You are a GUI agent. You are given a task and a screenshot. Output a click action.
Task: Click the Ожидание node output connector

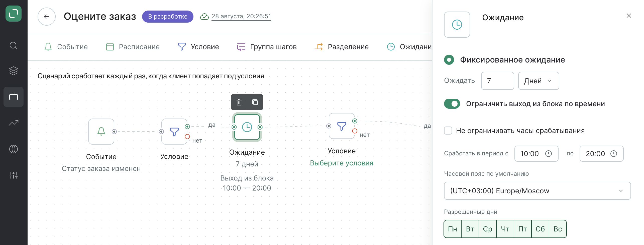pos(260,127)
